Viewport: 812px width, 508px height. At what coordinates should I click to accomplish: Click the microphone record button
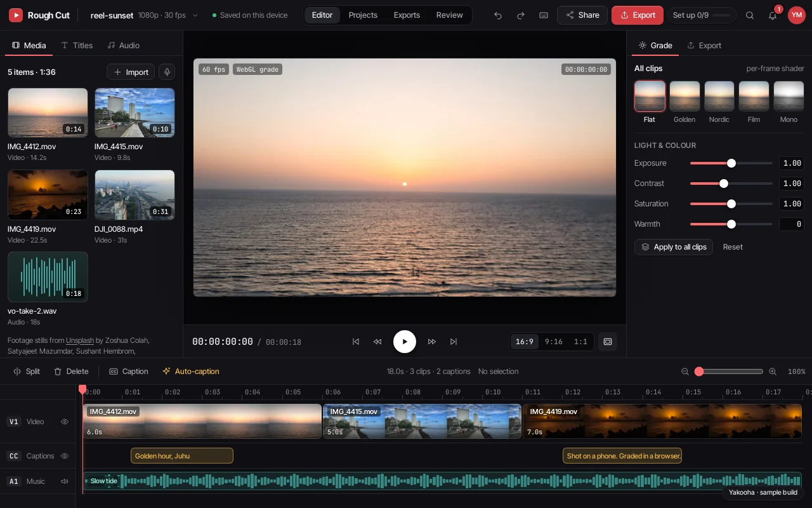167,72
